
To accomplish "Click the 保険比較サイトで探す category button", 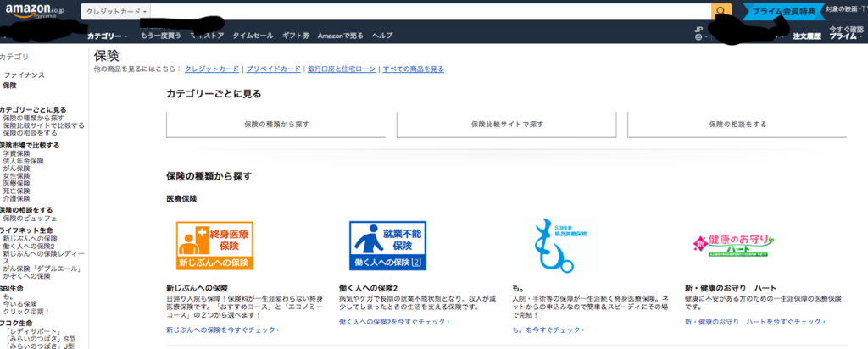I will click(507, 125).
